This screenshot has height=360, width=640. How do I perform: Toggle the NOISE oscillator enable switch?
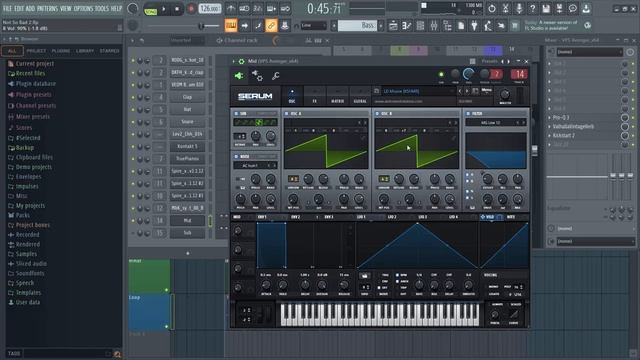(x=236, y=157)
